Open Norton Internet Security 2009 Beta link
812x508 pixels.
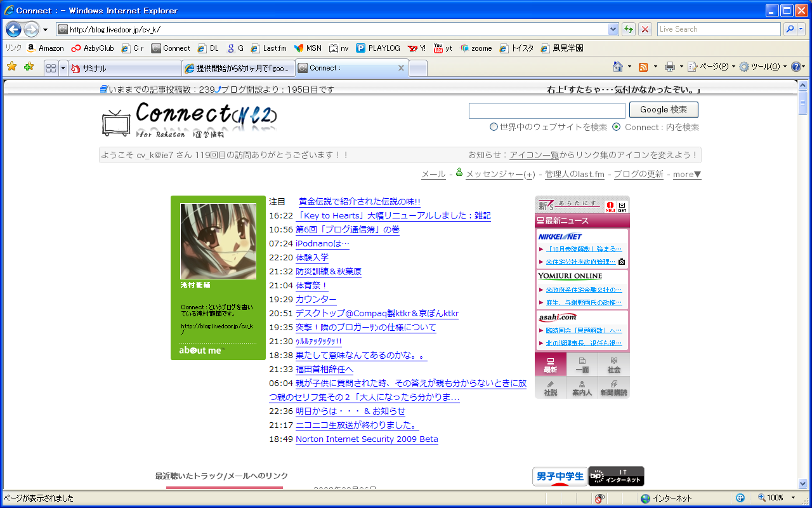pyautogui.click(x=367, y=439)
